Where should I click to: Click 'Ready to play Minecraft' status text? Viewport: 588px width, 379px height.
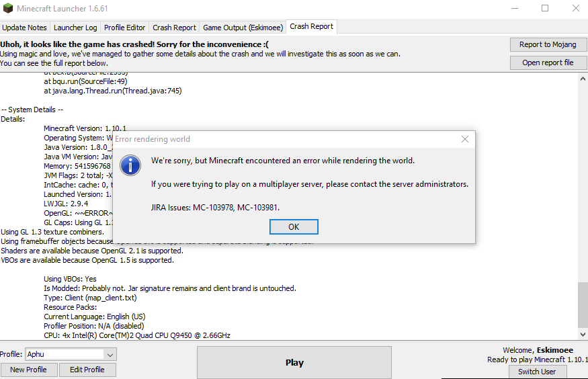(x=537, y=360)
